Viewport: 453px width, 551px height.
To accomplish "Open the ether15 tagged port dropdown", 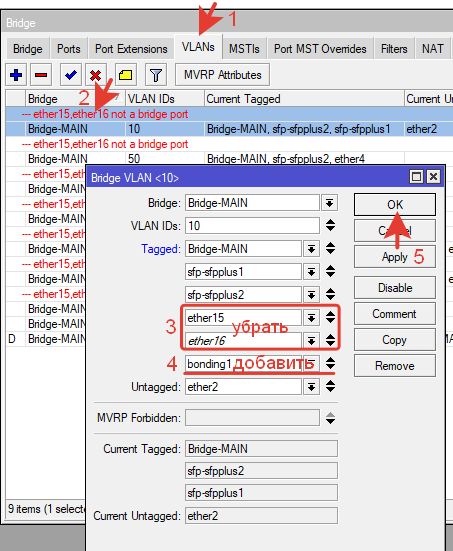I will [311, 318].
